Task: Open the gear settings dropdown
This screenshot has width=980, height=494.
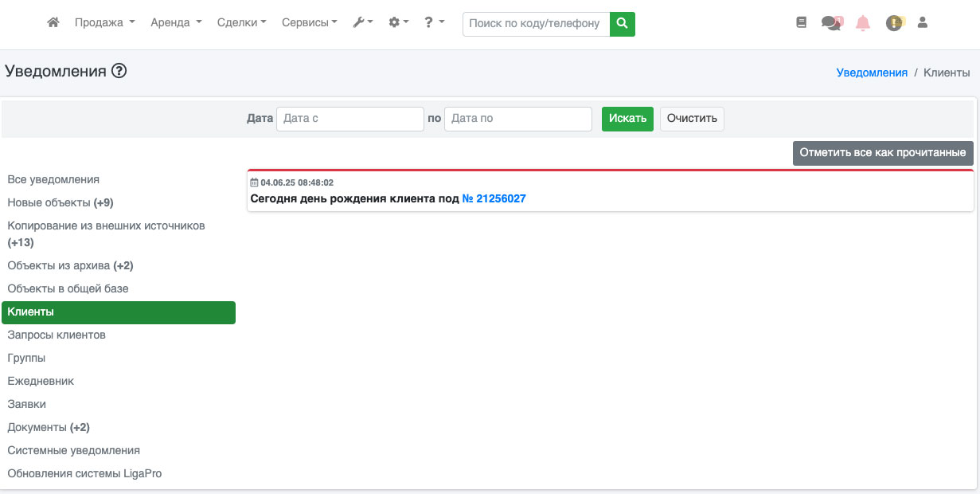Action: click(398, 23)
